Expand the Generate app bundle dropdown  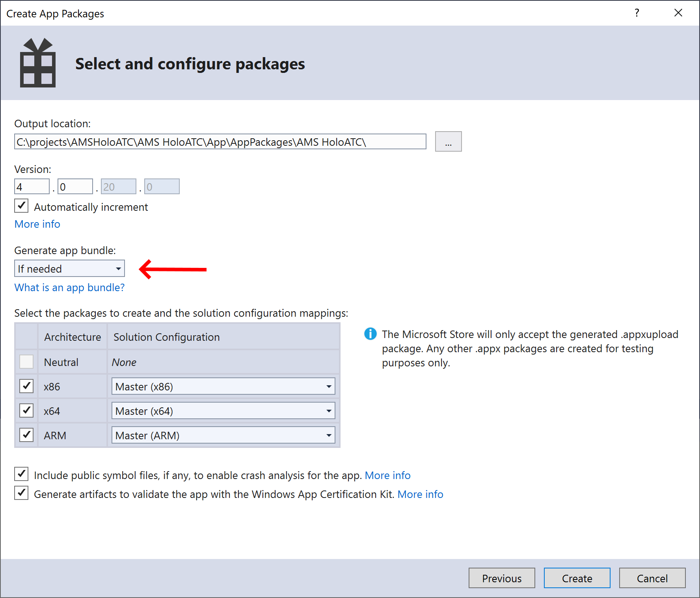[x=69, y=268]
